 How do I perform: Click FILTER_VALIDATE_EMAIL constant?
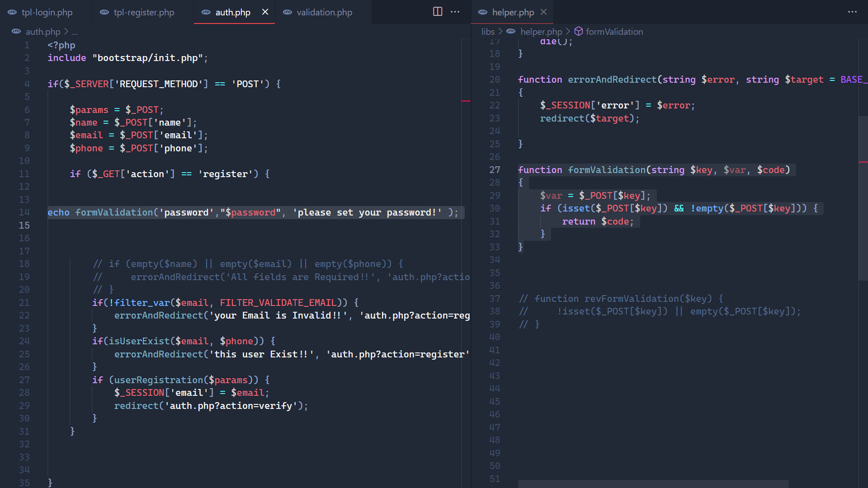click(x=278, y=303)
